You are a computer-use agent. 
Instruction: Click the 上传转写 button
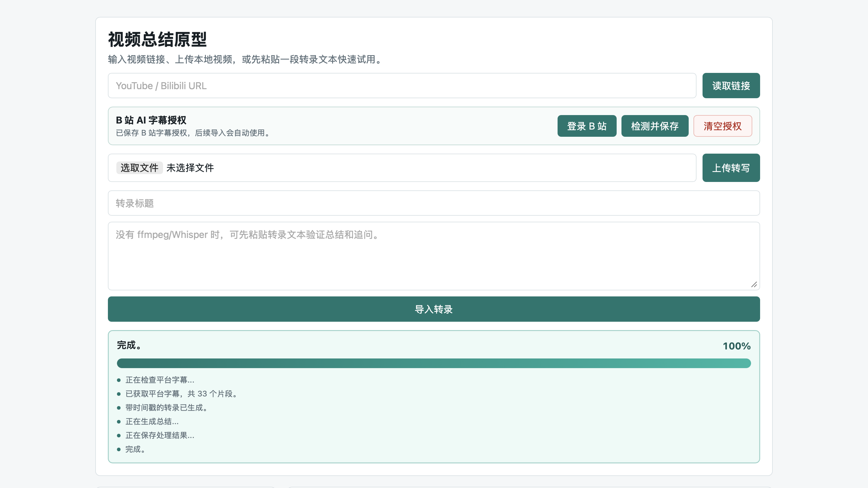[x=731, y=168]
